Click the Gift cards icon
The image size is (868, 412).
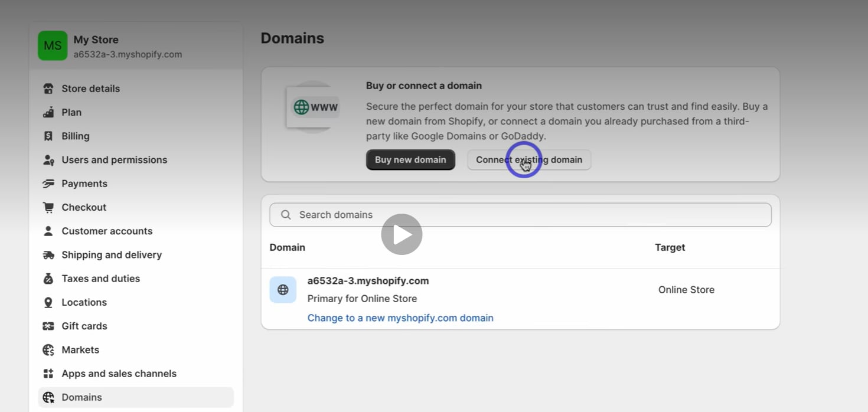point(48,326)
